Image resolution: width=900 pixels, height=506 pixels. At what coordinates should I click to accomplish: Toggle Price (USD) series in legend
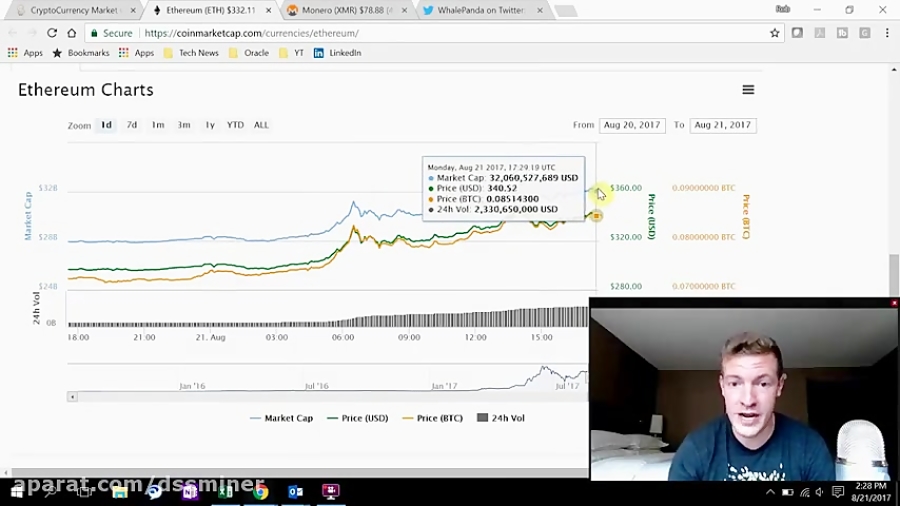click(358, 418)
